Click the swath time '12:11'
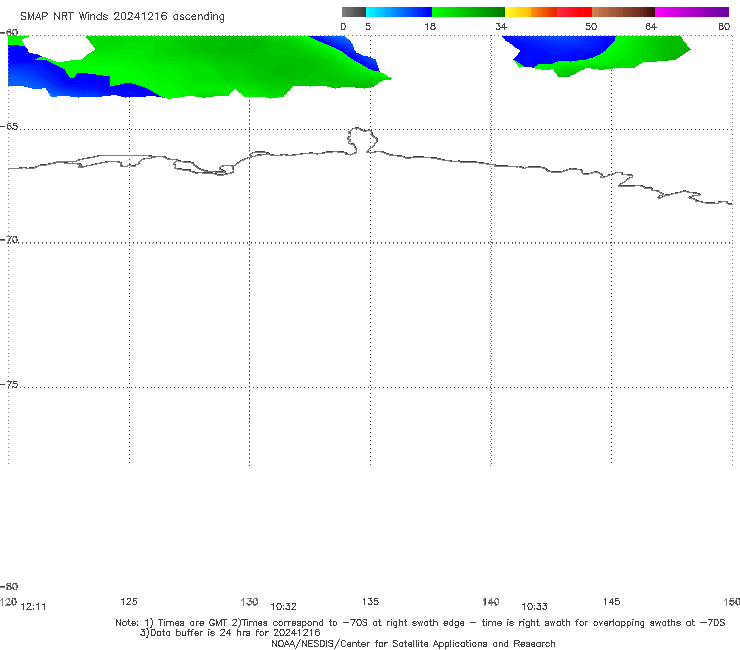Screen dimensions: 740x650 34,607
